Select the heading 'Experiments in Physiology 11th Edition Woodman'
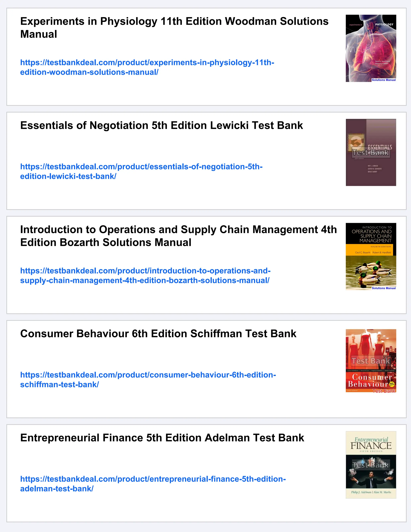This screenshot has width=411, height=532. [148, 21]
